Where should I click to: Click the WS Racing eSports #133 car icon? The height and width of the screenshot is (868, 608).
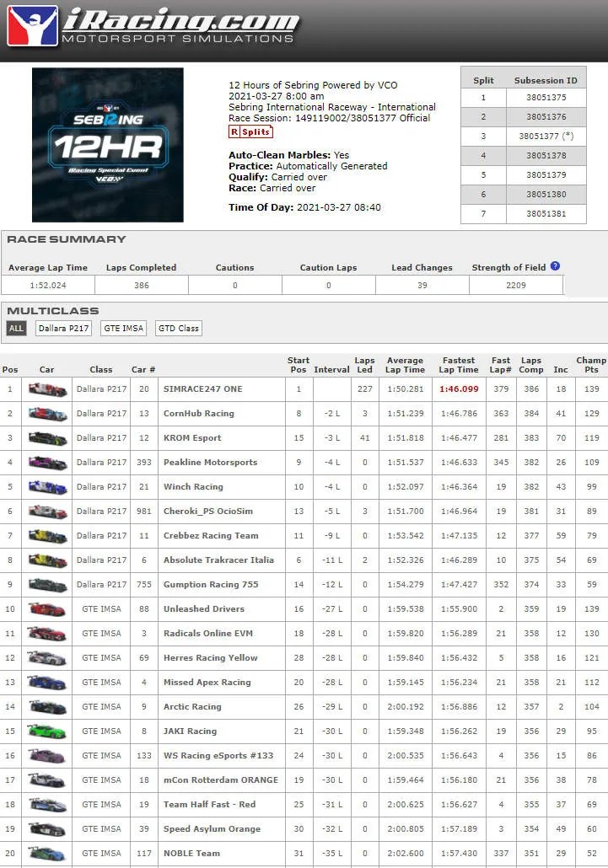click(x=47, y=755)
